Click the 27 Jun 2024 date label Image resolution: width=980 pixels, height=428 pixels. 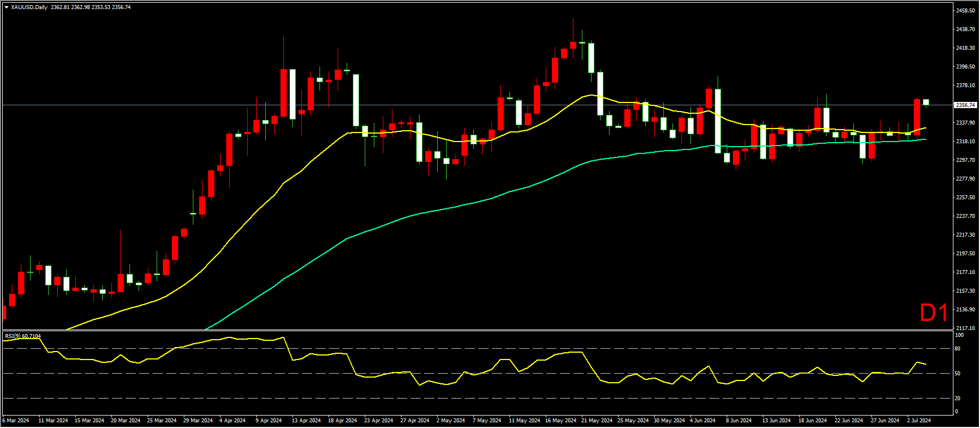coord(885,421)
